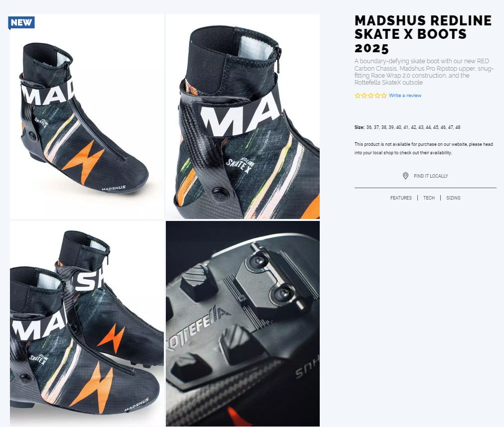The image size is (504, 427).
Task: Open the pair of boots image
Action: pos(87,323)
